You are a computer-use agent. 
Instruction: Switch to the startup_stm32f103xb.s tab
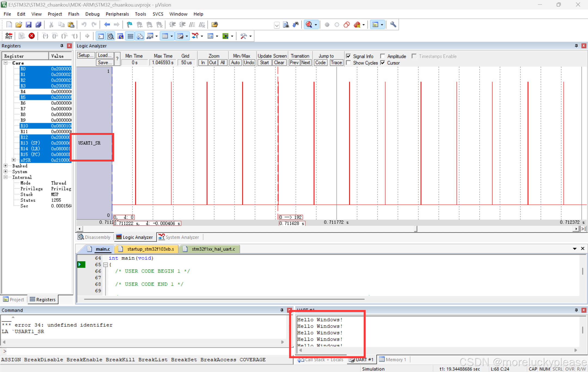(150, 249)
